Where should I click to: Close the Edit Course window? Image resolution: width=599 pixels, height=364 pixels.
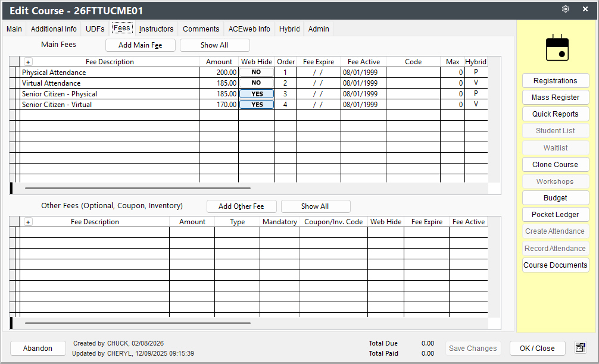(x=585, y=9)
